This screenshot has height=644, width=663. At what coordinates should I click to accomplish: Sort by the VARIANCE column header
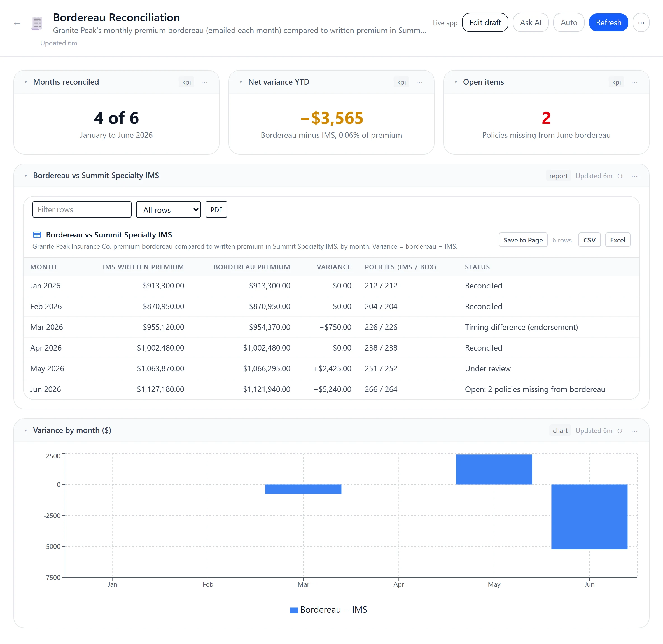pyautogui.click(x=334, y=267)
